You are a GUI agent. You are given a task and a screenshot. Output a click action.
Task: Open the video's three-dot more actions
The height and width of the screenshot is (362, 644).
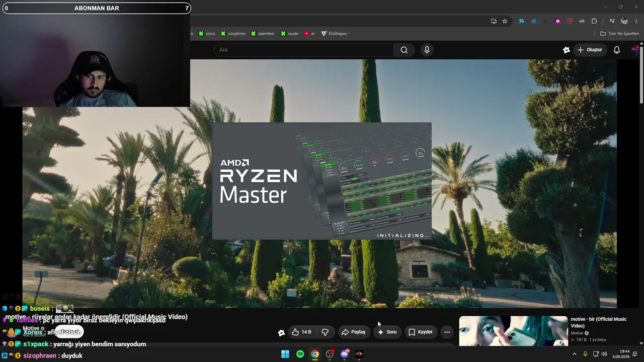[447, 332]
